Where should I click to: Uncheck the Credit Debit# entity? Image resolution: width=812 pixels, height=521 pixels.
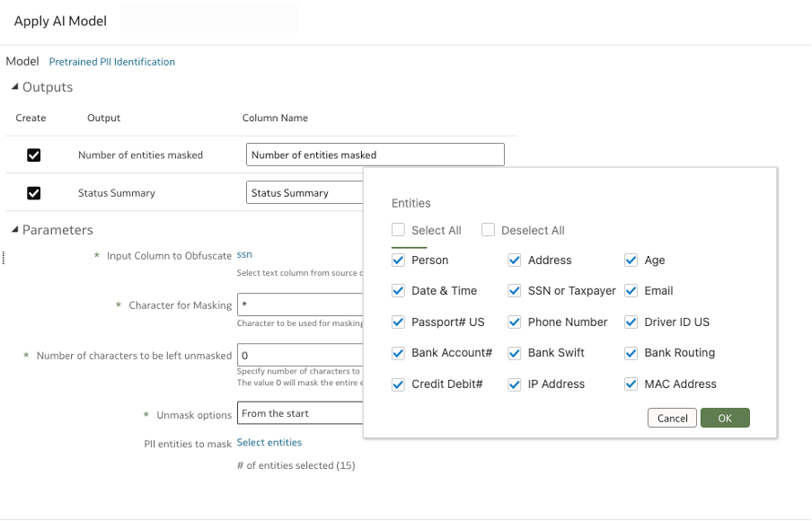(399, 384)
